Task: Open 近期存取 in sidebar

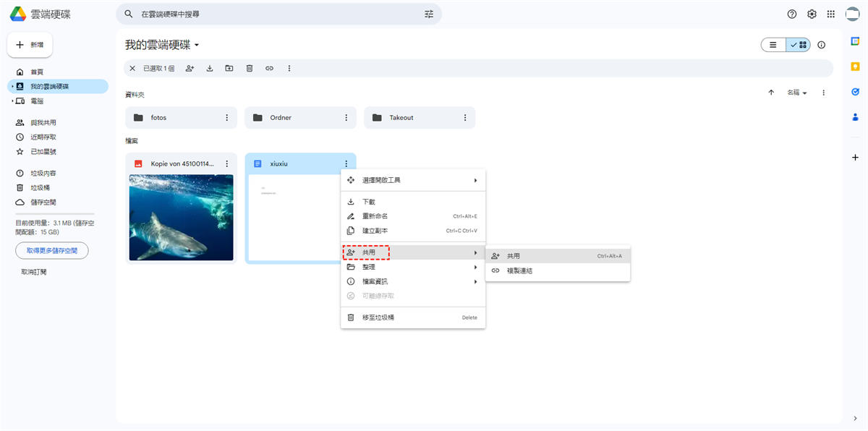Action: pos(58,137)
